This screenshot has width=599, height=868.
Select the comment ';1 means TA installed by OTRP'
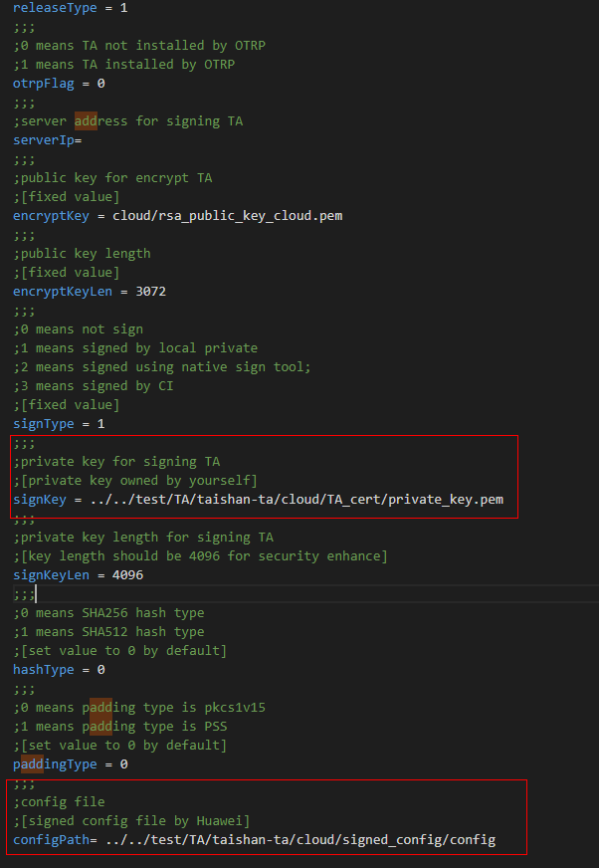(x=124, y=65)
